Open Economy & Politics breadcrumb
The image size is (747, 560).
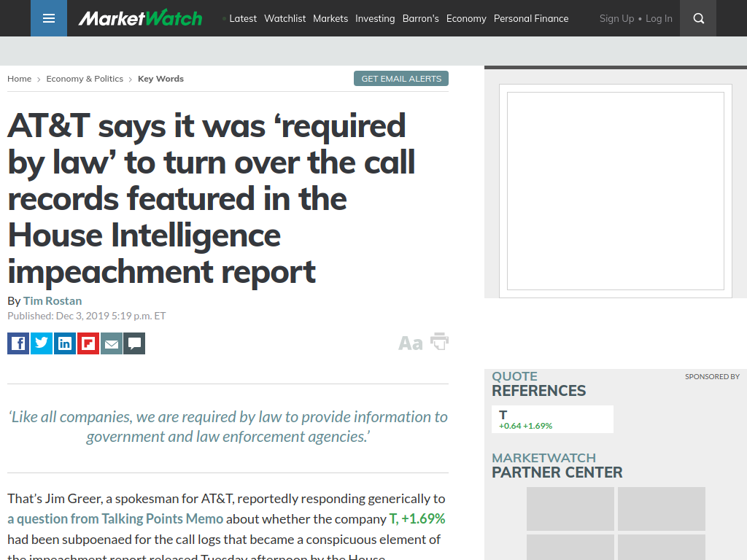85,79
